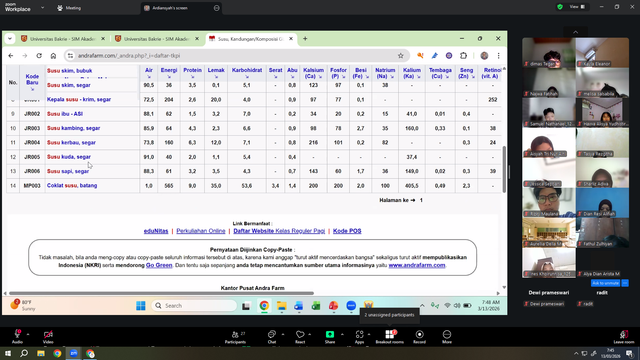Switch to second Universitas Bakrie SIM Akademik tab
Viewport: 640px width, 360px height.
[156, 39]
